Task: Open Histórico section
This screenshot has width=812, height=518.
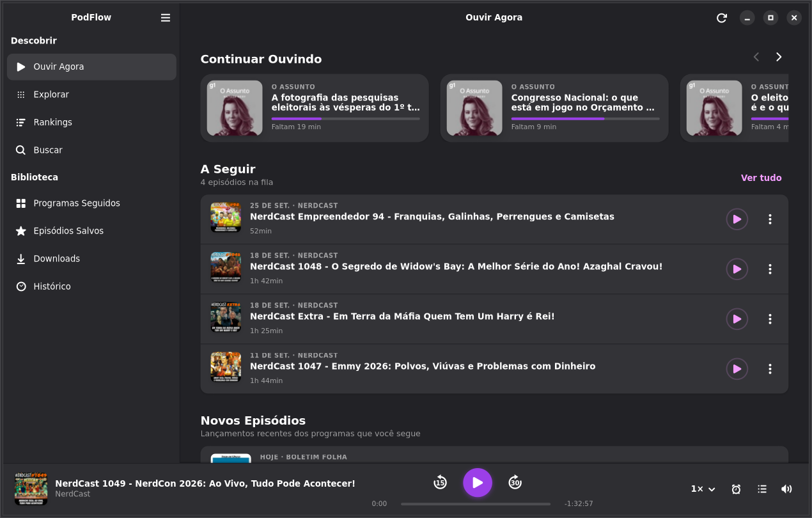Action: (x=91, y=287)
